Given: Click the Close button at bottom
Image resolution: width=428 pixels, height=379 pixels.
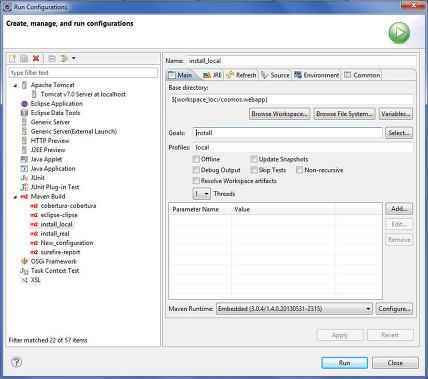Looking at the screenshot, I should coord(395,363).
